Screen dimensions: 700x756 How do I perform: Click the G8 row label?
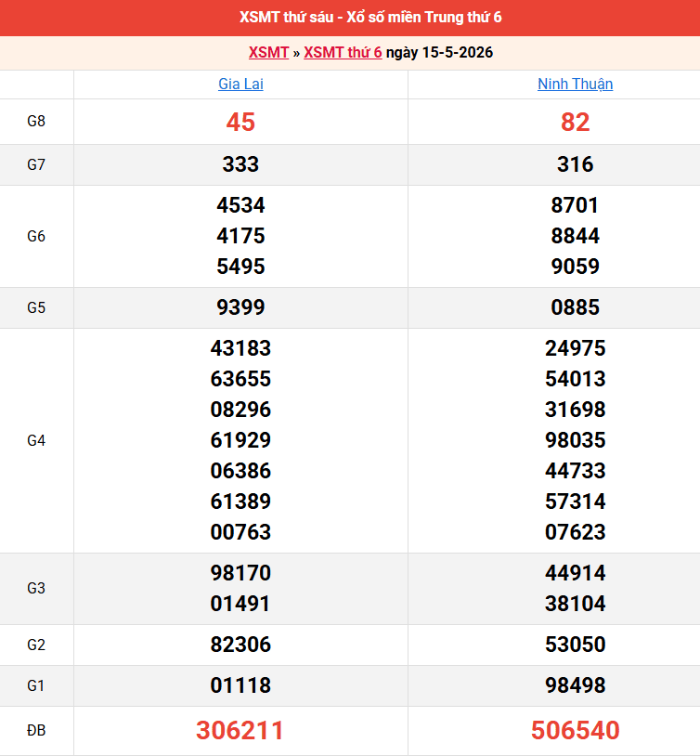[x=36, y=121]
